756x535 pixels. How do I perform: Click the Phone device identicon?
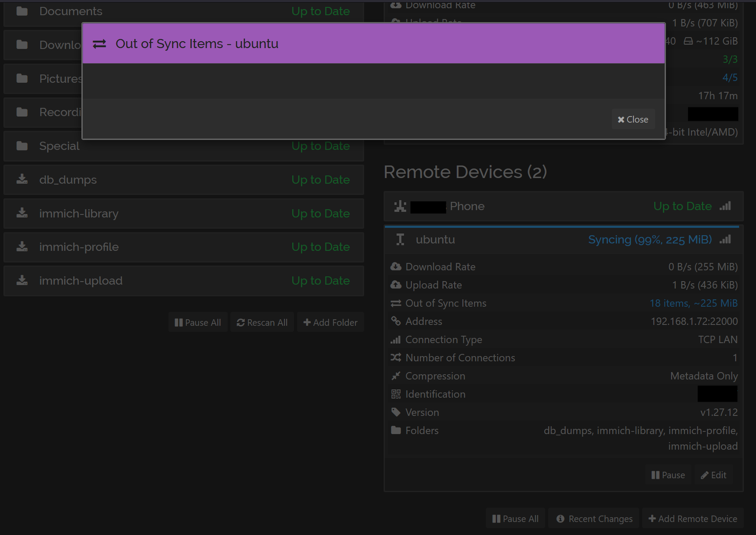400,206
